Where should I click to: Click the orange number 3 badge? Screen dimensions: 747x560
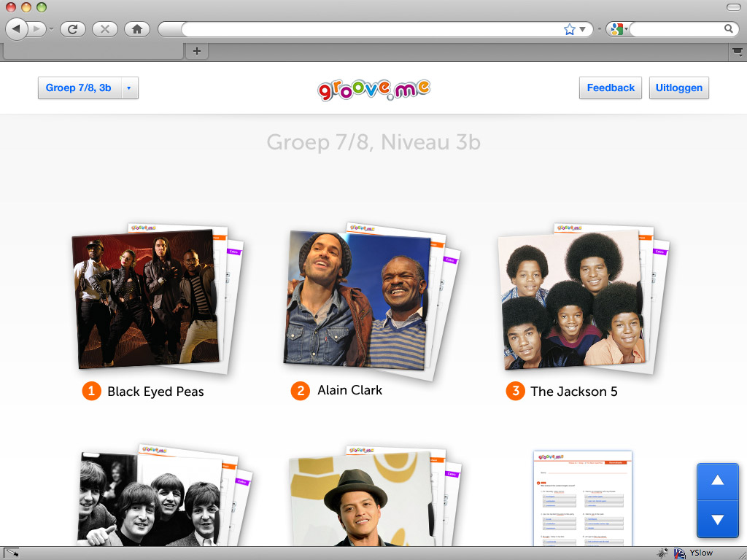click(x=516, y=392)
